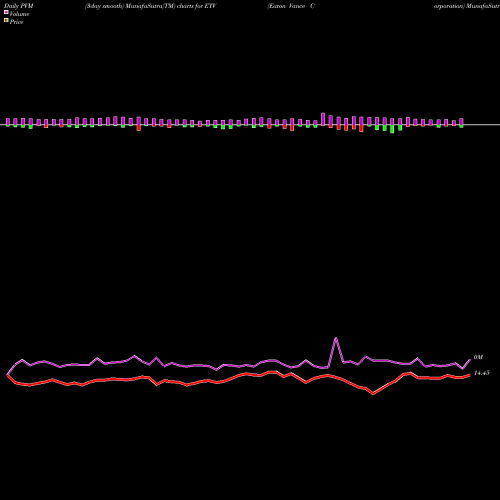500x500 pixels.
Task: Click the Price legend color swatch
Action: pyautogui.click(x=6, y=20)
